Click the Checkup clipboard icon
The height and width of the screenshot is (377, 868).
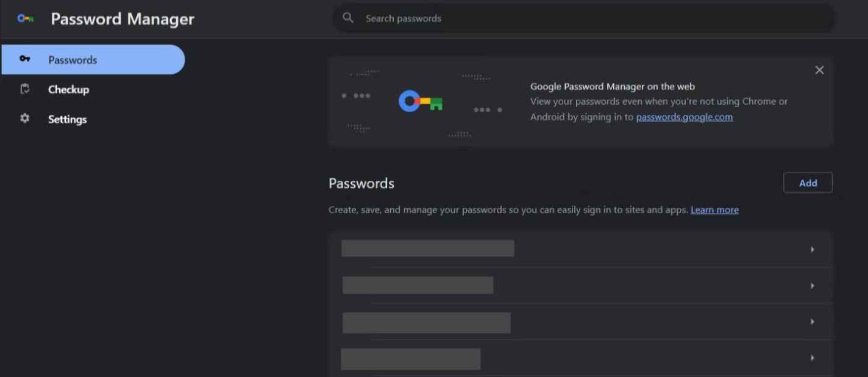click(x=25, y=89)
